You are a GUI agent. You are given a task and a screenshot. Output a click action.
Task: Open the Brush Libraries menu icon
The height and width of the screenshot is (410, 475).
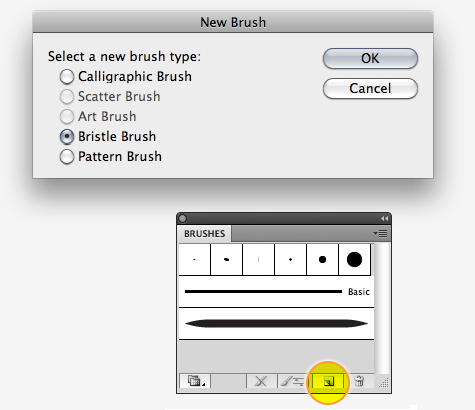(195, 381)
